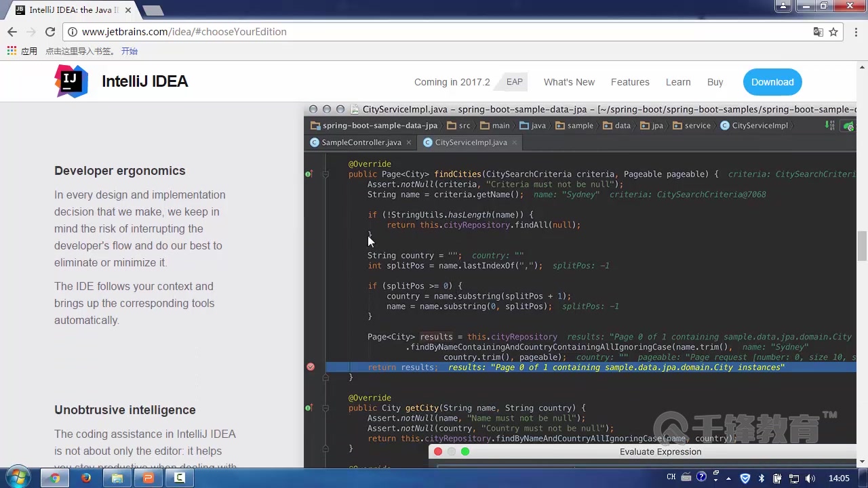This screenshot has width=868, height=488.
Task: Adjust the speaker volume icon in the taskbar
Action: [810, 478]
